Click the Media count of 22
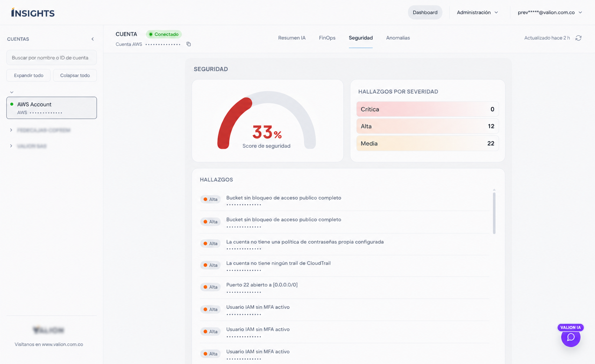Screen dimensions: 595x364 pos(491,143)
